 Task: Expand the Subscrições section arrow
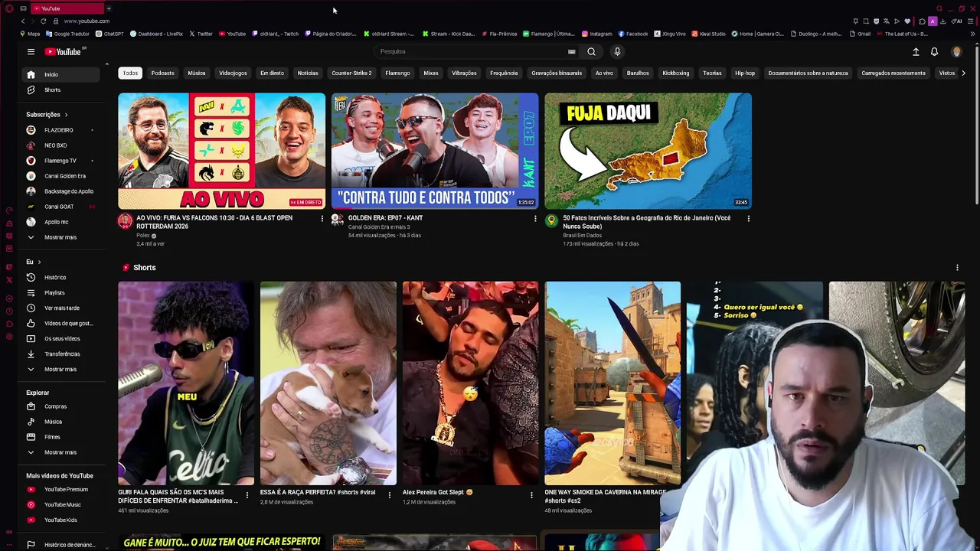click(x=65, y=114)
